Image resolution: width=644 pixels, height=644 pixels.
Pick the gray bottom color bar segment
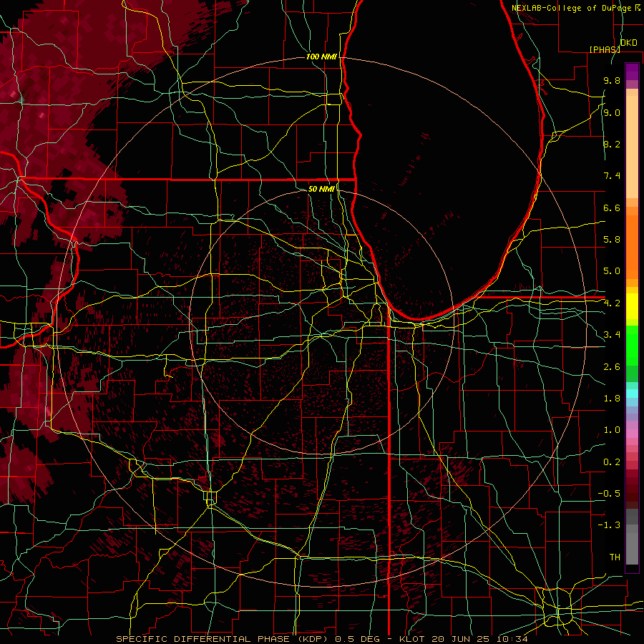tap(632, 548)
